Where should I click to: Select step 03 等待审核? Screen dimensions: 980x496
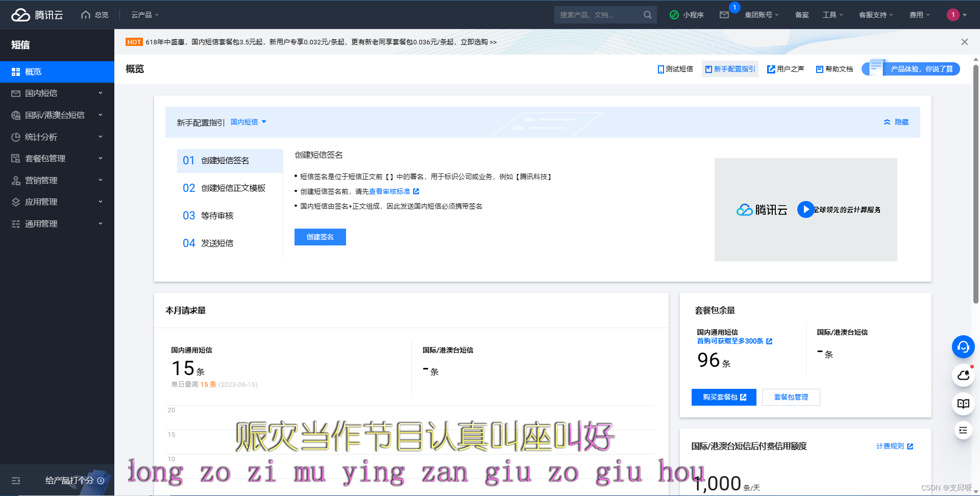coord(230,216)
